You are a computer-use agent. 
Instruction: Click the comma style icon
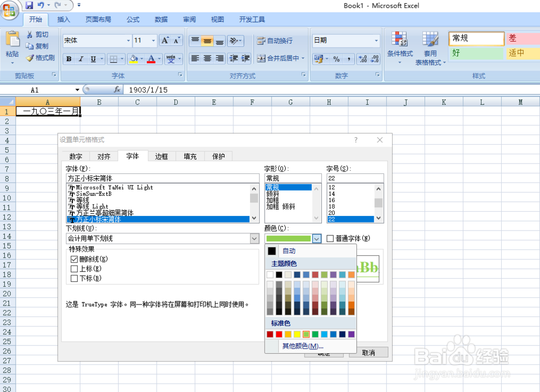(x=349, y=59)
